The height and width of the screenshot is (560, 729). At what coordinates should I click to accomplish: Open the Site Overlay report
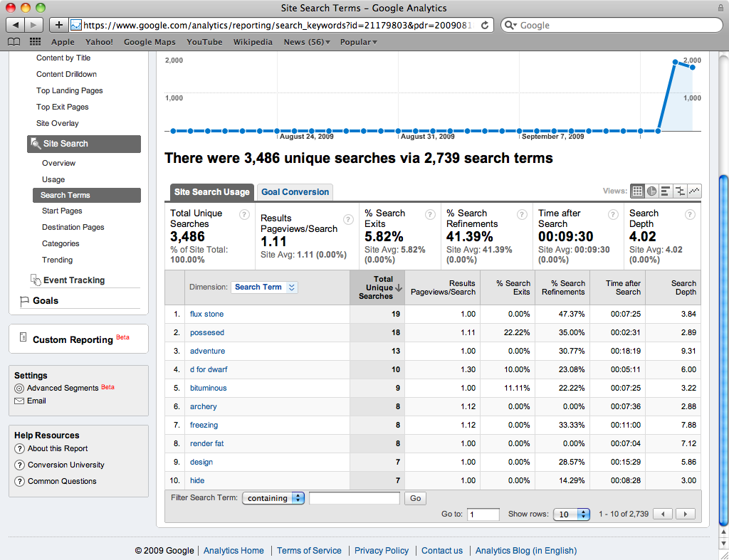[x=58, y=123]
